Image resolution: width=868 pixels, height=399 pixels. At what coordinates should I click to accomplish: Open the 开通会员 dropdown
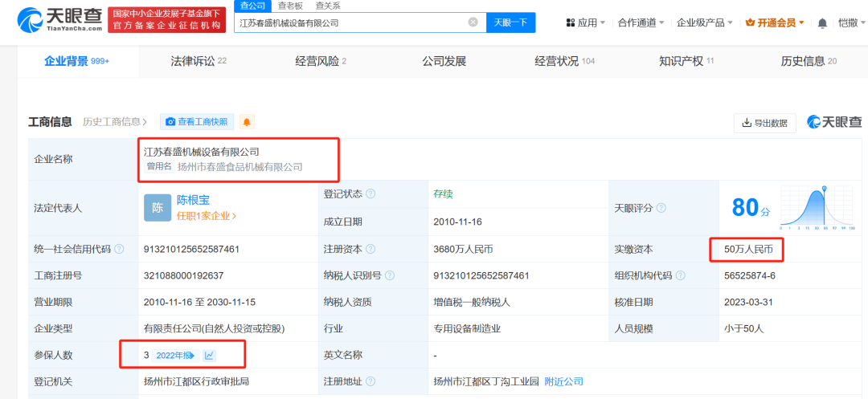click(775, 22)
